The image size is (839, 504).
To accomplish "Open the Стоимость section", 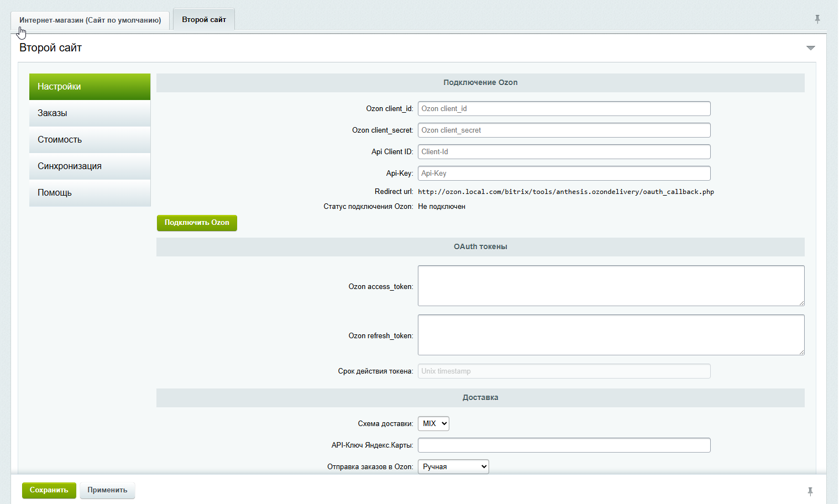I will click(90, 140).
